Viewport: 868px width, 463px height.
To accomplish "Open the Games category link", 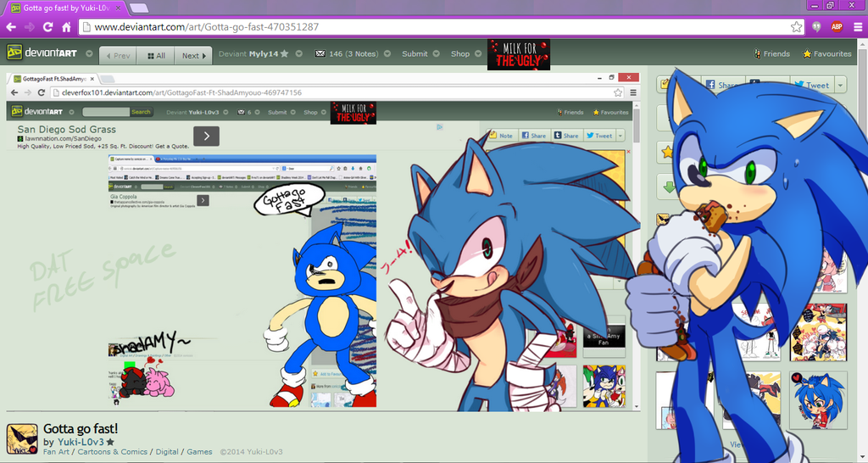I will coord(199,451).
